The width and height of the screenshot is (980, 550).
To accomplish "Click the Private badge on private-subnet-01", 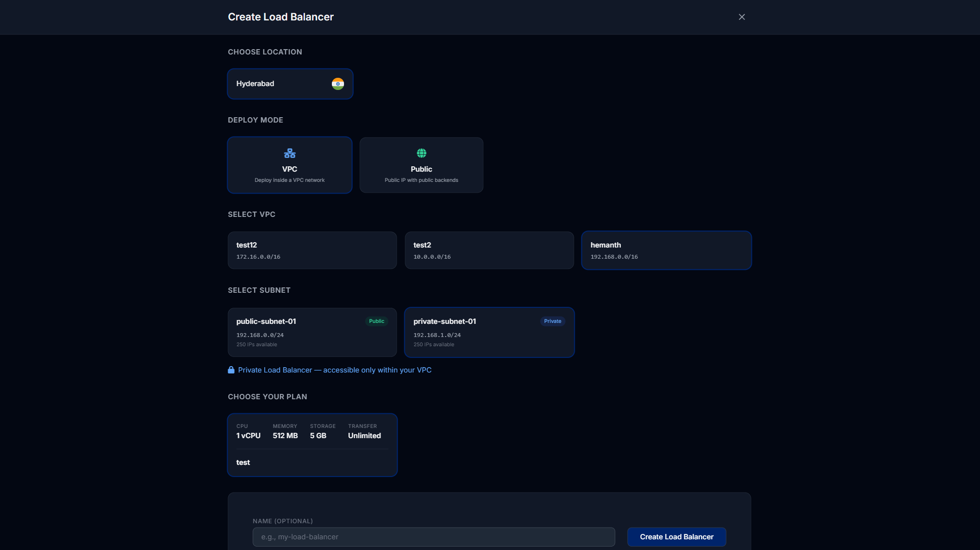I will [552, 321].
